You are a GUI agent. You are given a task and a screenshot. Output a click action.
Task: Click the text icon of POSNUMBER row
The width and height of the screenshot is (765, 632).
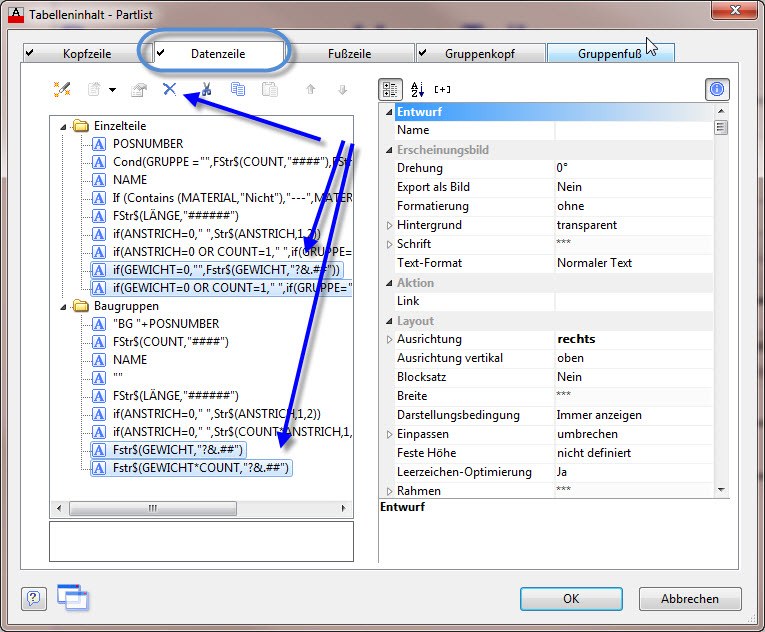[99, 144]
